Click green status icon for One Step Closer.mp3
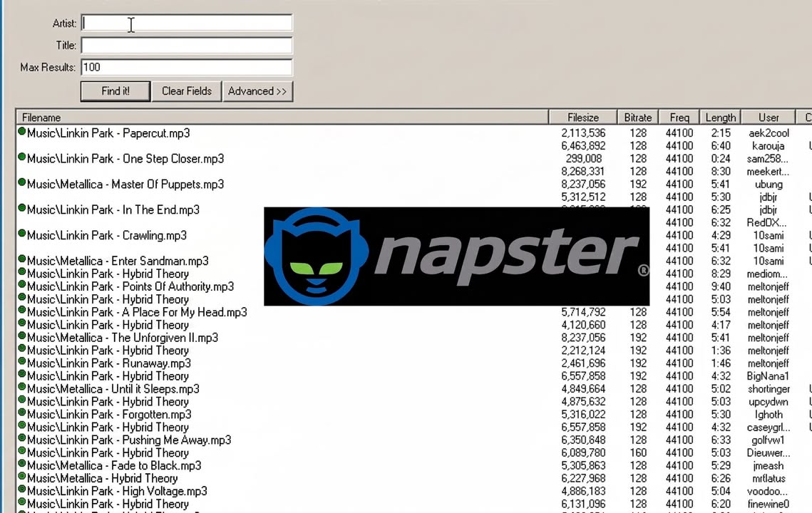Image resolution: width=812 pixels, height=513 pixels. click(22, 157)
